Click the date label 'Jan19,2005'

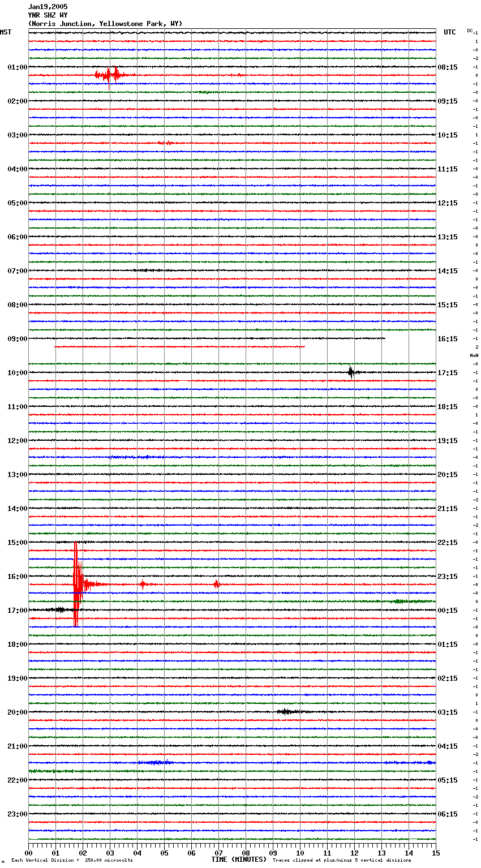tap(48, 7)
